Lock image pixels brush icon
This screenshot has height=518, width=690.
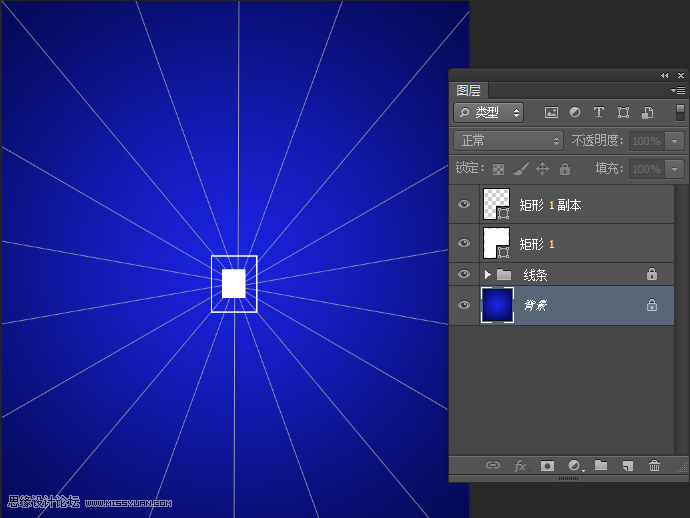coord(521,169)
